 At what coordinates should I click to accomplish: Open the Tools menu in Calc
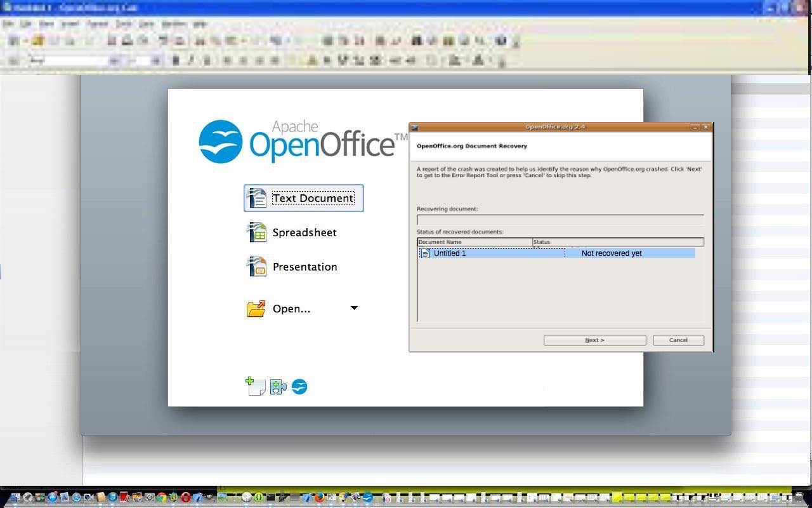(123, 23)
